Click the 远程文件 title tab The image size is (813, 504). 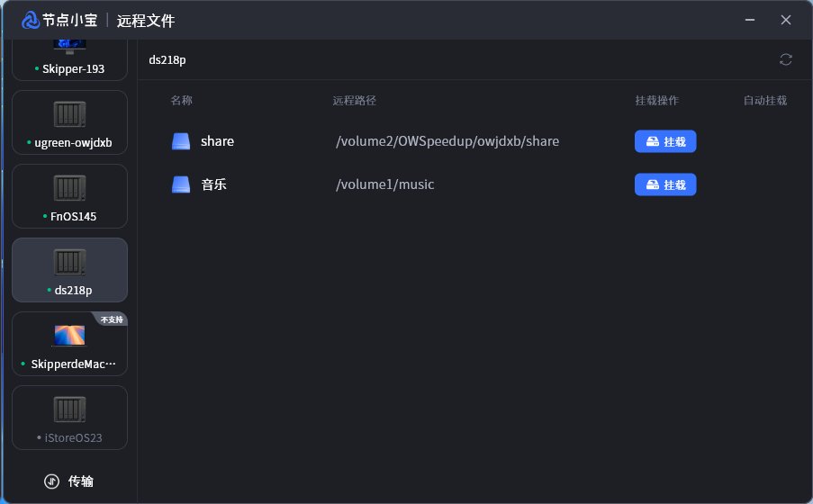click(146, 20)
